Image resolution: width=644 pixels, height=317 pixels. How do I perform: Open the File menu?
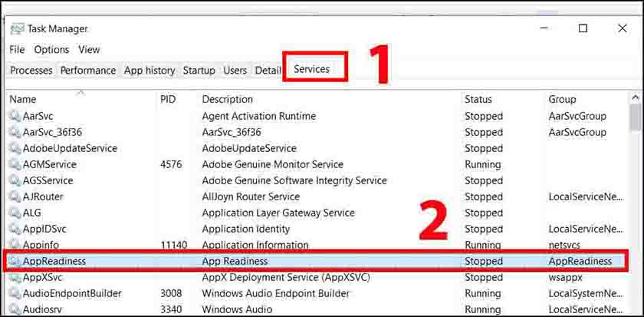[17, 49]
